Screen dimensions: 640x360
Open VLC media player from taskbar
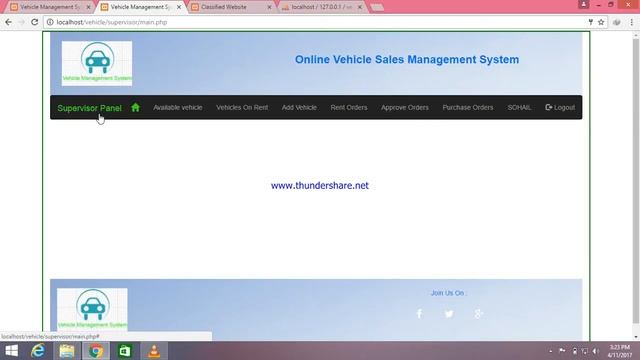pos(154,351)
